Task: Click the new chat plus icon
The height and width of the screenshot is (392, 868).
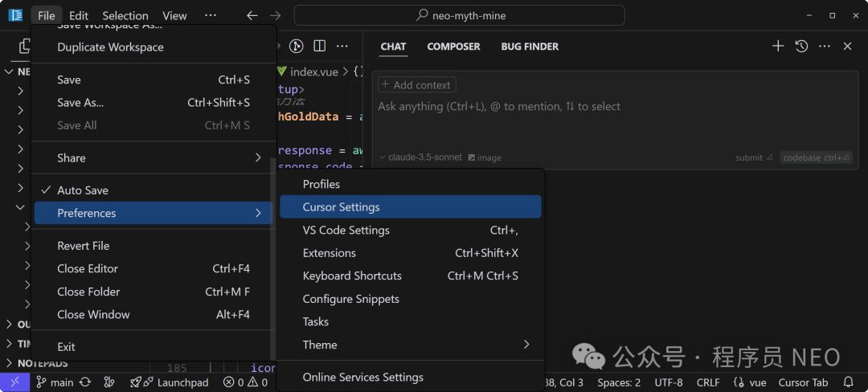Action: click(x=777, y=47)
